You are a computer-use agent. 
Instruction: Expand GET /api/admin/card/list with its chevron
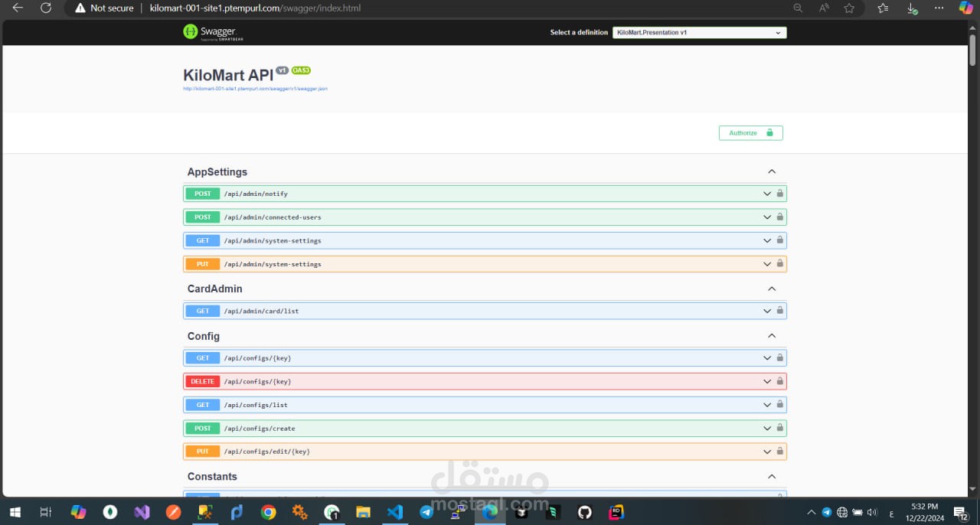pyautogui.click(x=767, y=311)
